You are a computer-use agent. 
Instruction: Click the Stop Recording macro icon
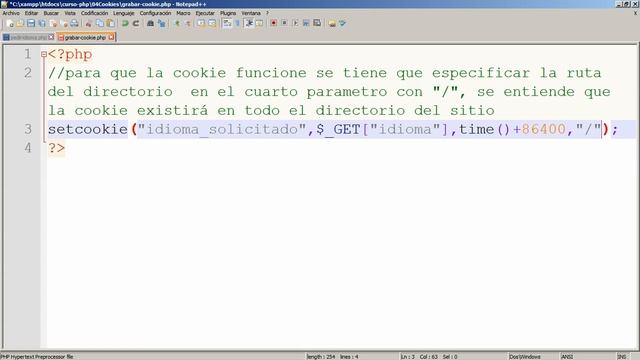point(284,23)
